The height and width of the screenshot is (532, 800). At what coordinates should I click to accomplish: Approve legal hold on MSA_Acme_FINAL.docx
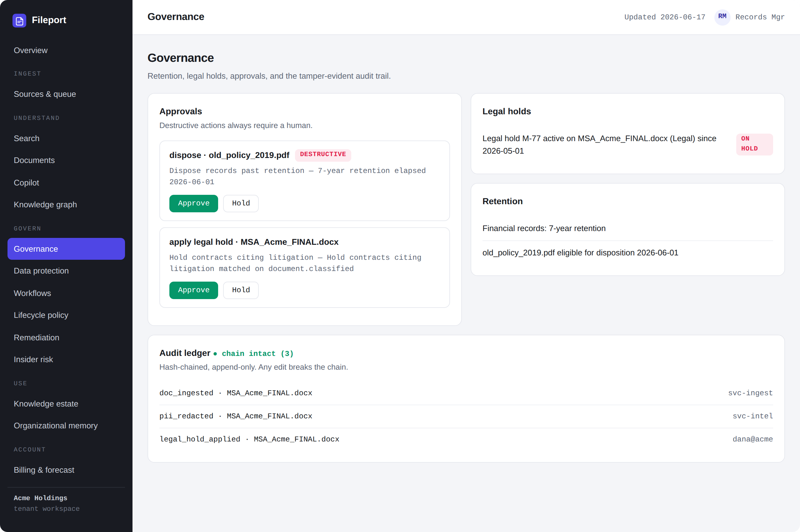(x=193, y=290)
